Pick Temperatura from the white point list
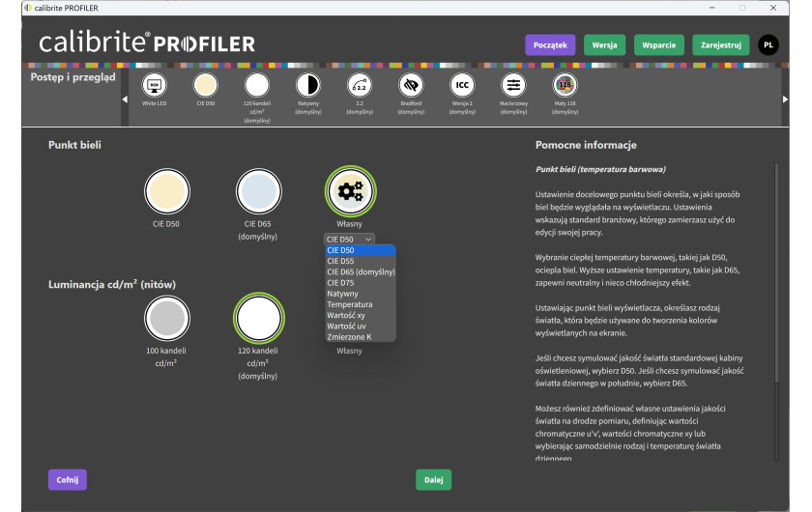Screen dimensions: 812x512 click(x=361, y=304)
